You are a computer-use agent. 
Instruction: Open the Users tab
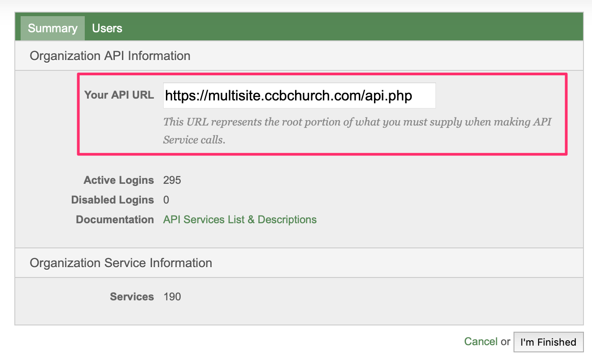click(107, 28)
